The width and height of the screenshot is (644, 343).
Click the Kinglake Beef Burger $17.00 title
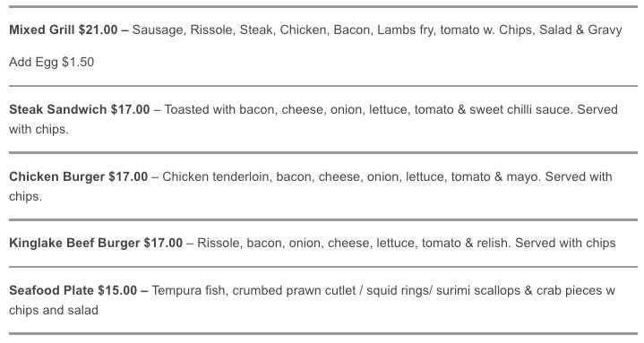[96, 243]
